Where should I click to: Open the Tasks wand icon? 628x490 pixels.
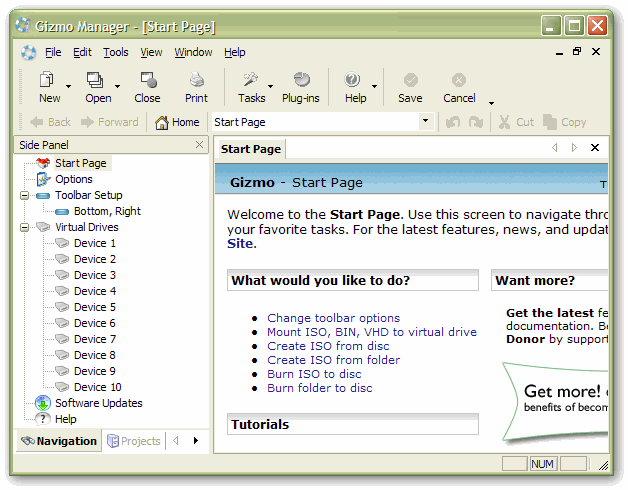coord(251,80)
